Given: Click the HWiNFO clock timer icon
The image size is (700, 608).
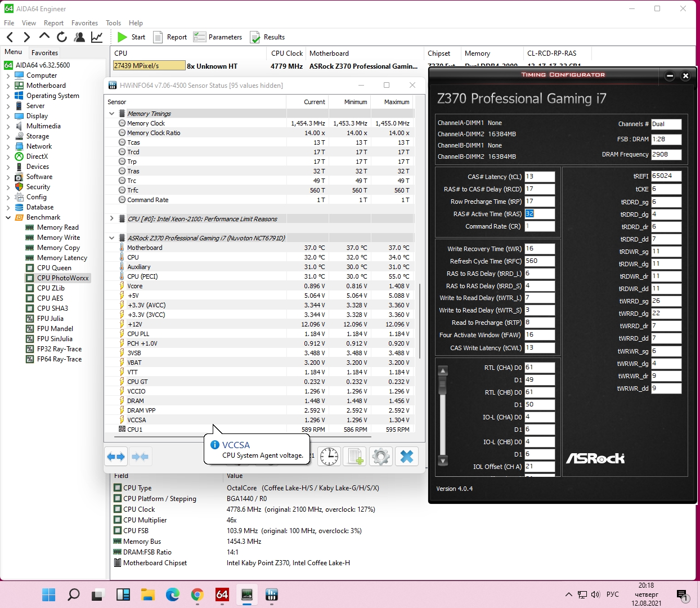Looking at the screenshot, I should click(x=329, y=457).
